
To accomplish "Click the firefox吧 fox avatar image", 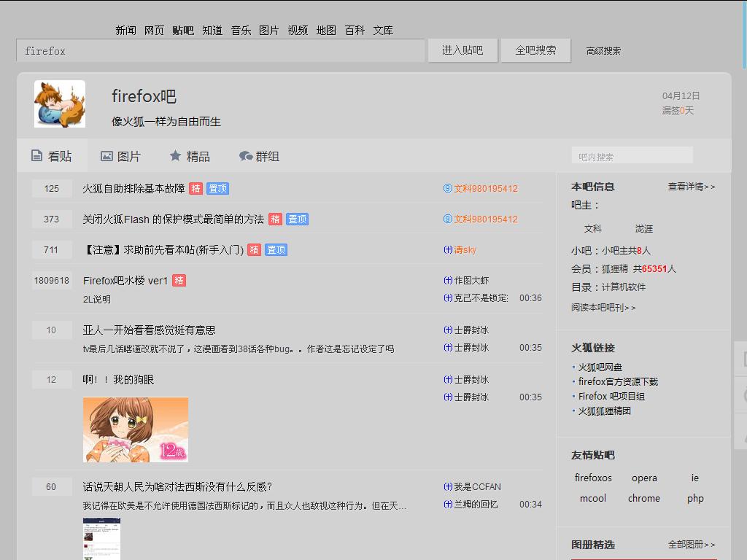I will 59,104.
